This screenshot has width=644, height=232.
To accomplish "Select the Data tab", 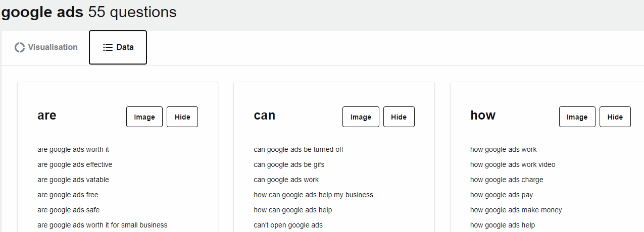I will click(x=118, y=47).
